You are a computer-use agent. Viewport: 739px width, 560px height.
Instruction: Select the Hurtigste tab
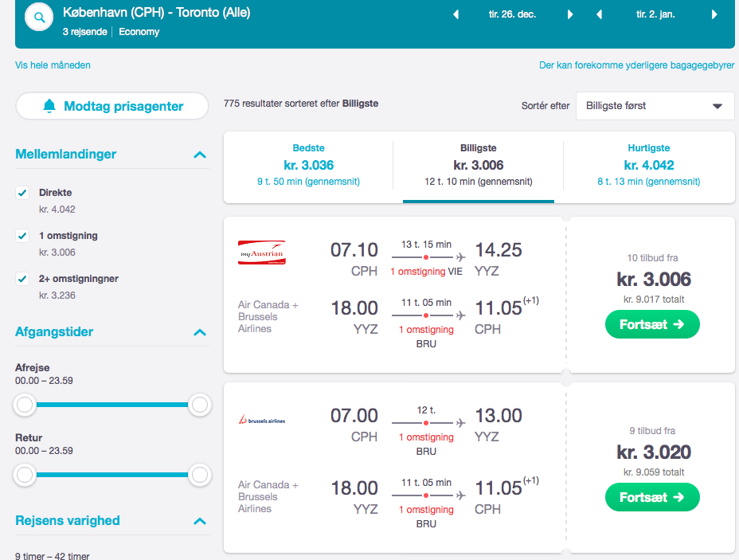click(648, 165)
